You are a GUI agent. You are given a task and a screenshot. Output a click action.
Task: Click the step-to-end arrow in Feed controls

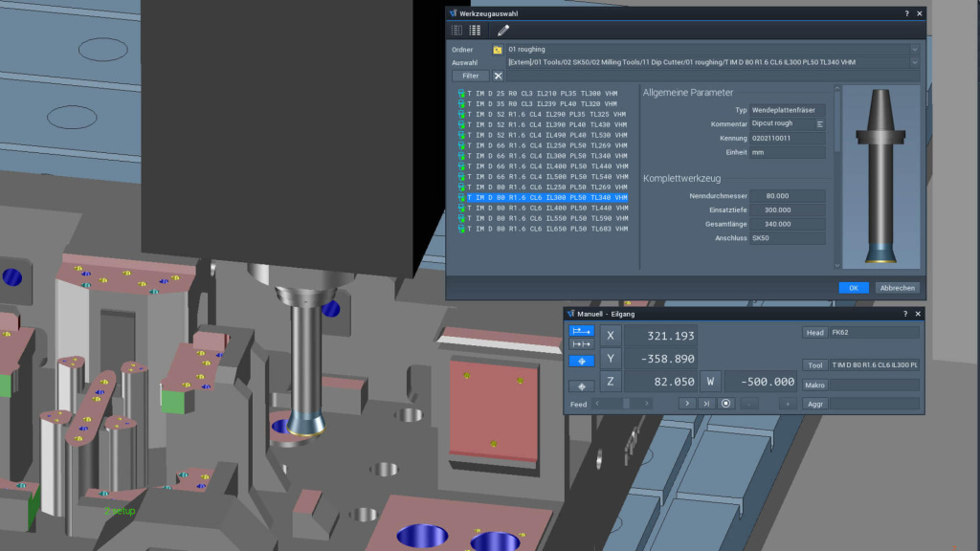tap(707, 403)
